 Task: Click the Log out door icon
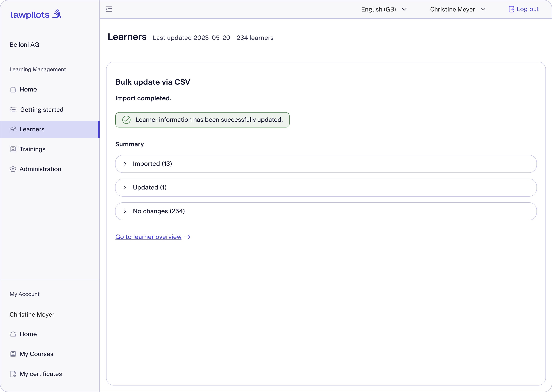coord(511,9)
